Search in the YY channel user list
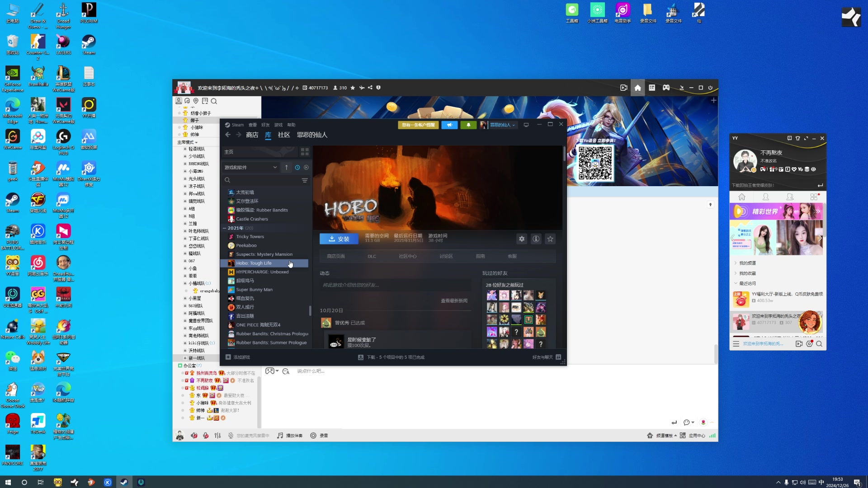Screen dimensions: 868x488 [214, 101]
